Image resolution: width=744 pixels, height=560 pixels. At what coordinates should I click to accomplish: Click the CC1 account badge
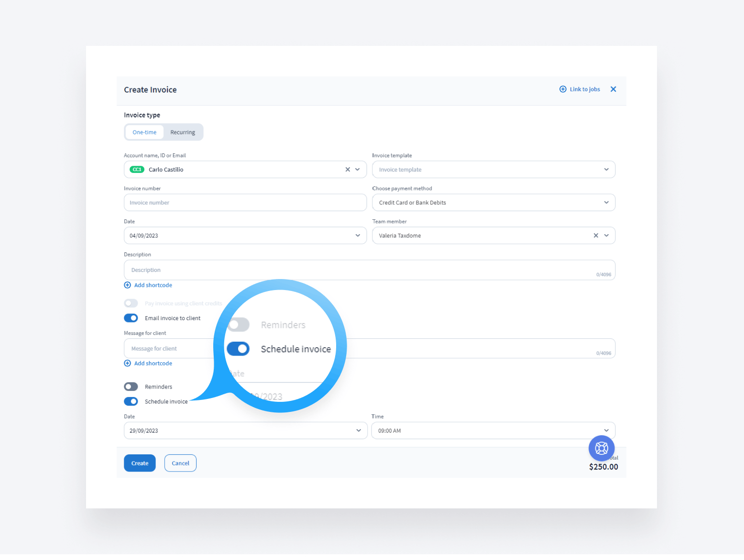point(137,170)
